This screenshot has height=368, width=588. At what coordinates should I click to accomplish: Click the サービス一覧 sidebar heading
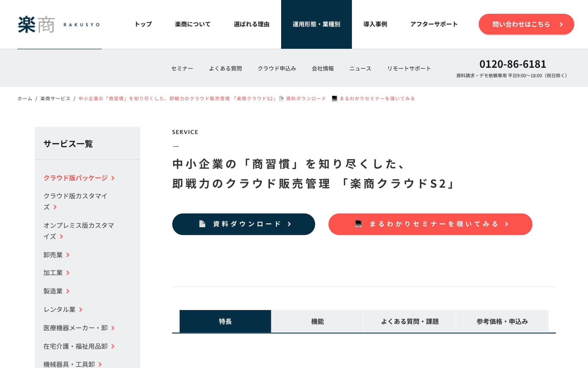point(68,144)
